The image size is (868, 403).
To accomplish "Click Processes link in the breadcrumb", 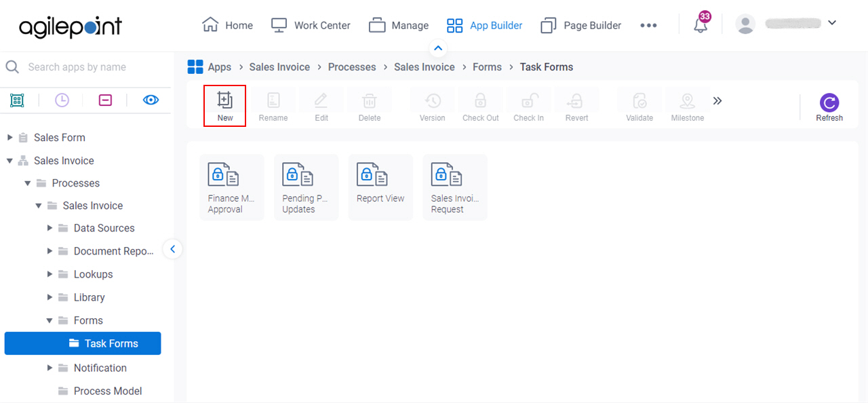I will click(352, 67).
